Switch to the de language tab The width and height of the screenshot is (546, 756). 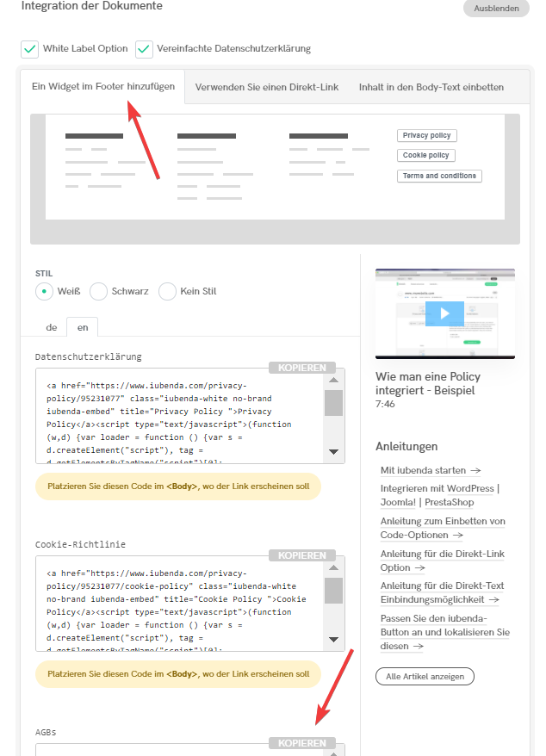click(52, 327)
